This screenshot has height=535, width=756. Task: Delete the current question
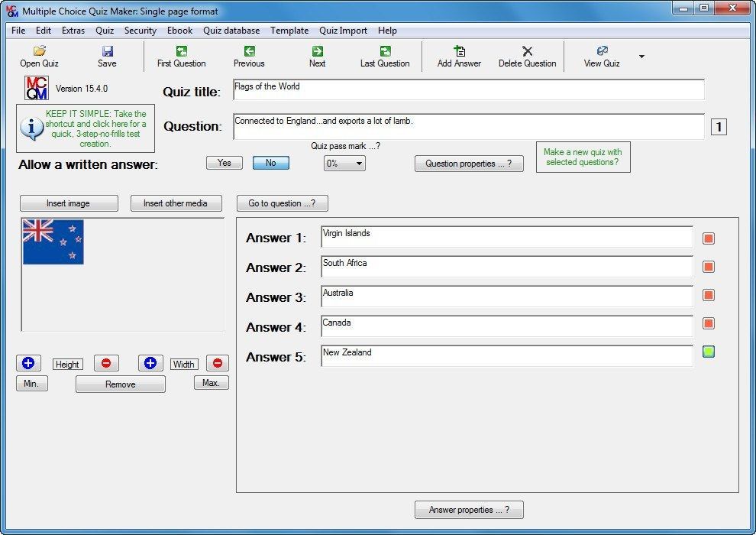point(526,56)
